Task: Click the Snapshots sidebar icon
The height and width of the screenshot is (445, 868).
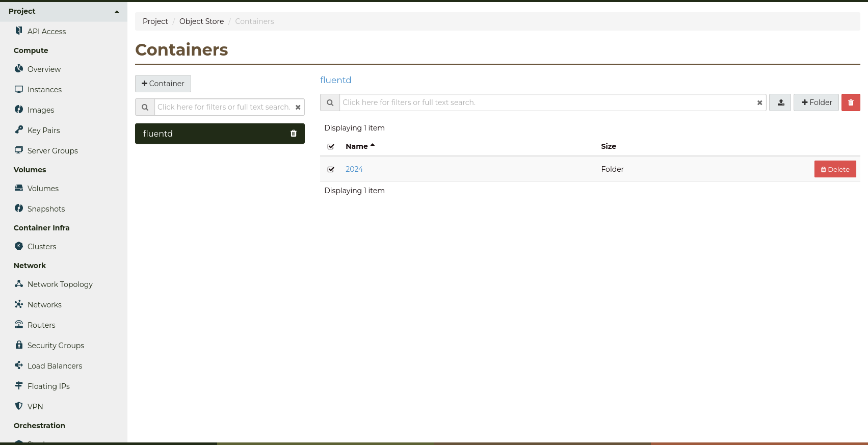Action: coord(19,208)
